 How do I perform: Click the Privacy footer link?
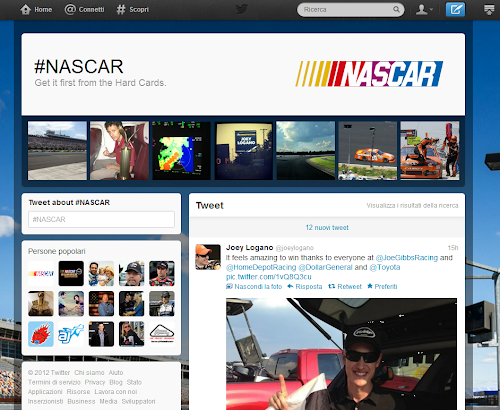[x=95, y=382]
